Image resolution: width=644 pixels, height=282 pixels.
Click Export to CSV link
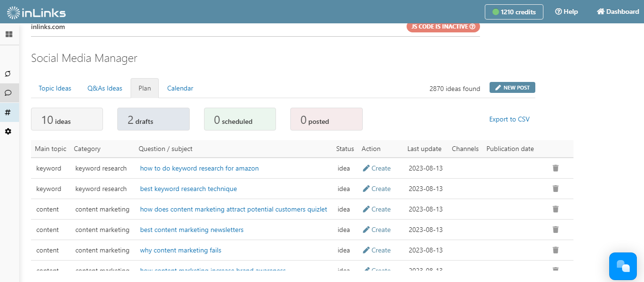coord(509,119)
